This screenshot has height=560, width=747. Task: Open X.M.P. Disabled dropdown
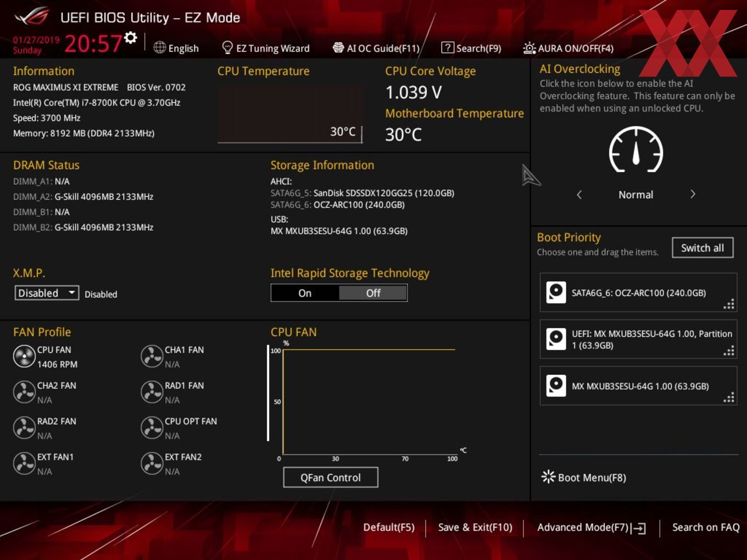coord(47,293)
